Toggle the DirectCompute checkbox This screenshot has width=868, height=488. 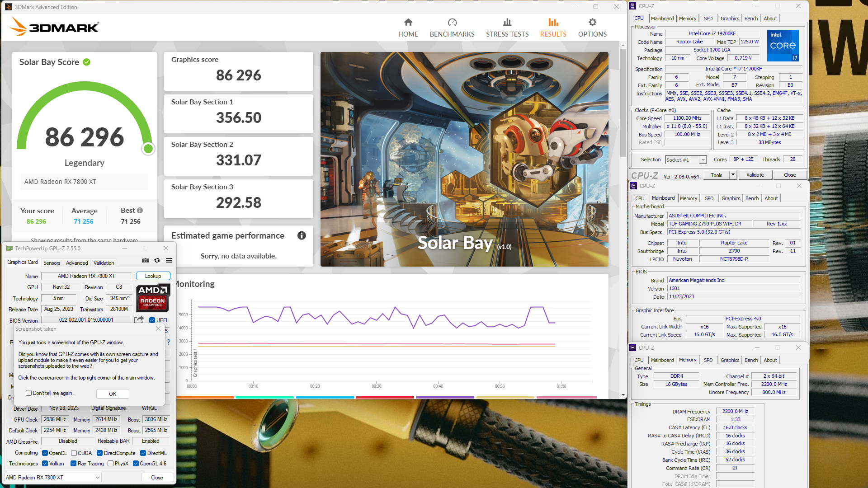pyautogui.click(x=99, y=453)
